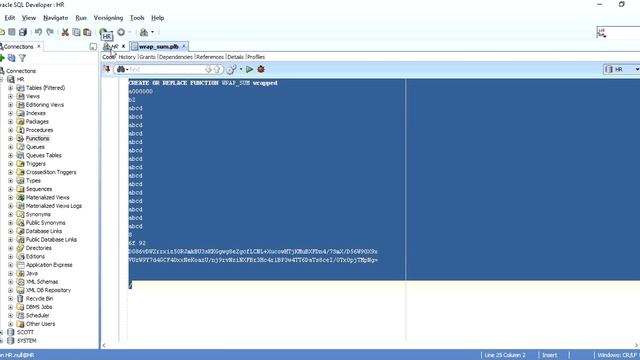
Task: Click Find Previous up arrow
Action: pyautogui.click(x=217, y=69)
